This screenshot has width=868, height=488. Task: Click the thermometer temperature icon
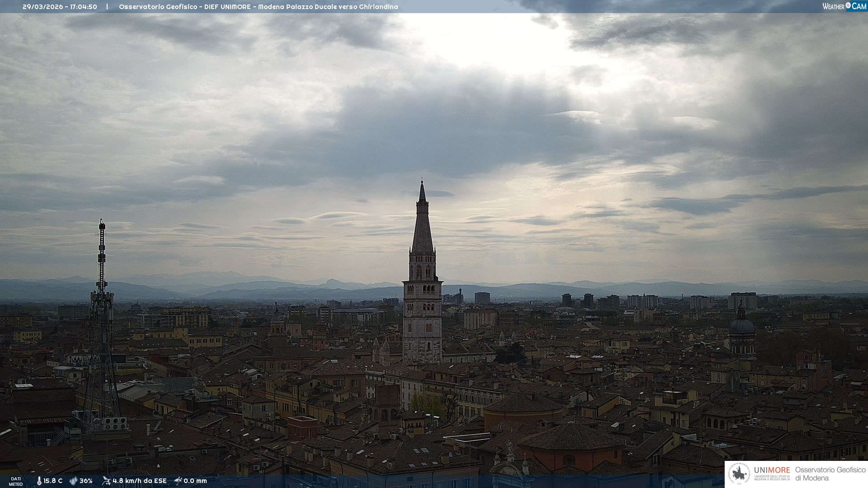click(x=39, y=481)
